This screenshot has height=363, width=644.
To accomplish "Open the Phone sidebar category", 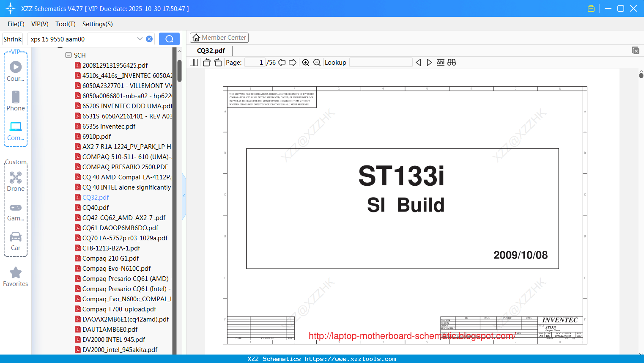I will [16, 101].
